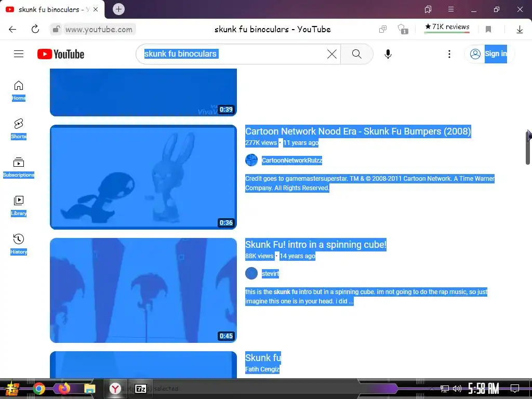Select the skunk fu binoculars browser tab

click(x=52, y=9)
